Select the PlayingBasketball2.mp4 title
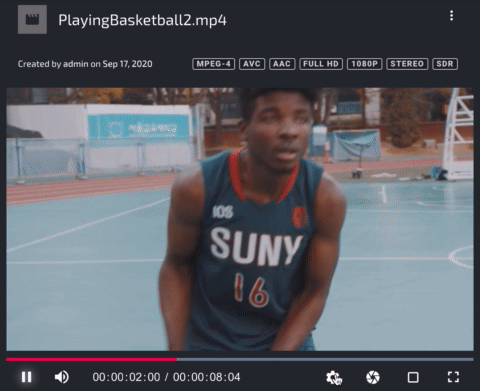This screenshot has height=391, width=480. pos(142,20)
